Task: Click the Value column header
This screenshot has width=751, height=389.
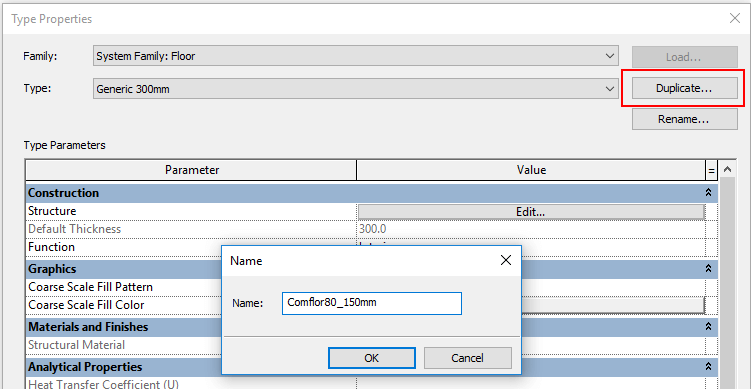Action: coord(531,170)
